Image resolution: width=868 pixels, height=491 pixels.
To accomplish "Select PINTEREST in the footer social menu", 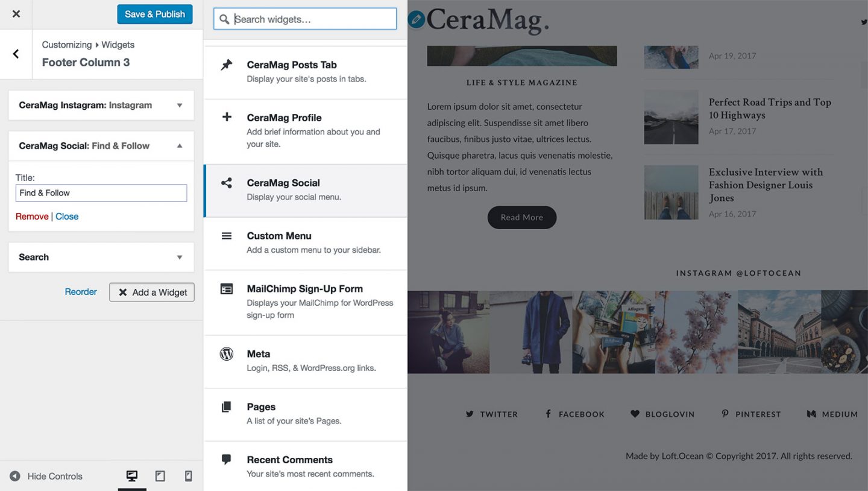I will pos(751,414).
